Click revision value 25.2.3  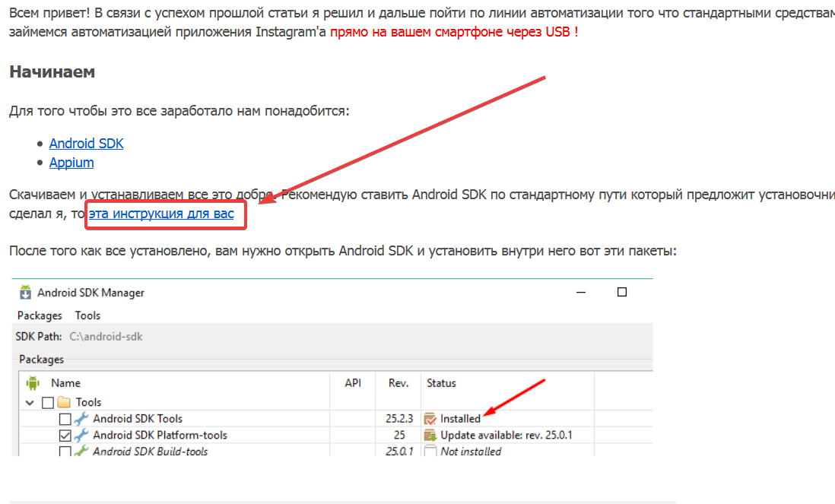(399, 419)
